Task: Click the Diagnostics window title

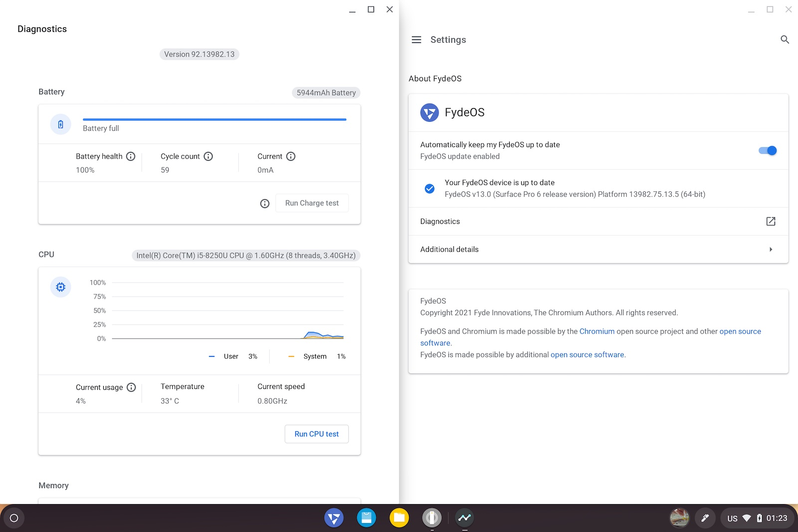Action: click(42, 29)
